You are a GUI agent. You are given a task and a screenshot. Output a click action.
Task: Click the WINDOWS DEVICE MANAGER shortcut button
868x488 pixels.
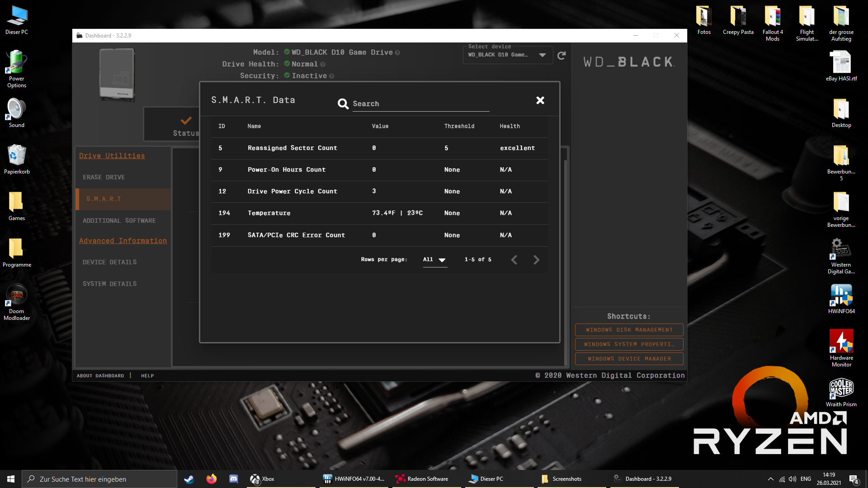click(x=629, y=359)
